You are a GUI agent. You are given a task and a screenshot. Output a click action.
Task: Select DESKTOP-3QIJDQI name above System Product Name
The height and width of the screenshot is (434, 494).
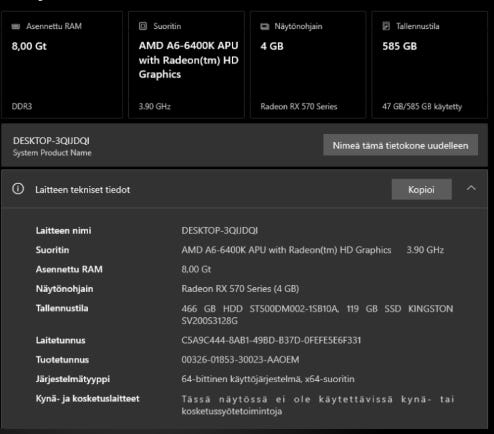[x=51, y=141]
